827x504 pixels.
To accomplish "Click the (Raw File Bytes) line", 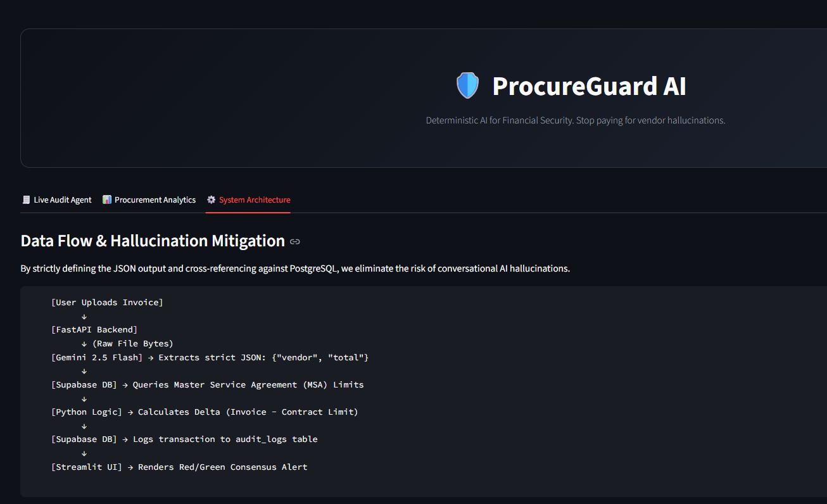I will tap(127, 344).
